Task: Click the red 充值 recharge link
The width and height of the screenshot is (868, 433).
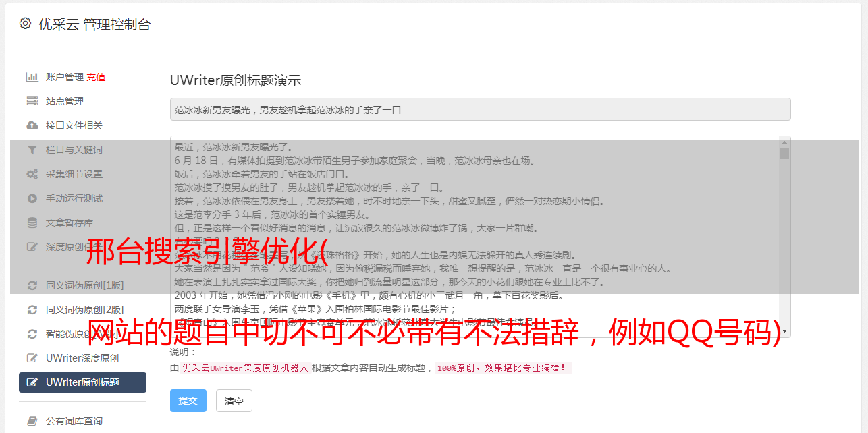Action: 96,77
